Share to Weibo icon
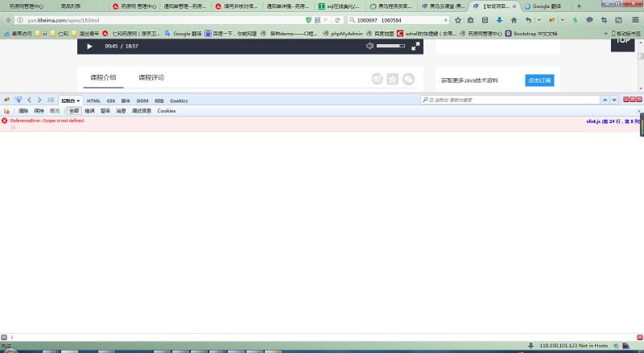 pyautogui.click(x=377, y=79)
